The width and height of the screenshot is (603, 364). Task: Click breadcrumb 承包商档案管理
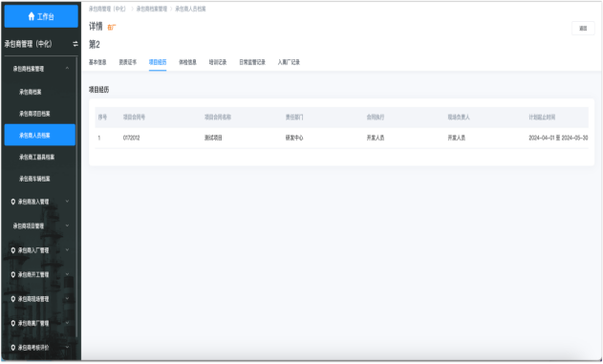pyautogui.click(x=152, y=9)
